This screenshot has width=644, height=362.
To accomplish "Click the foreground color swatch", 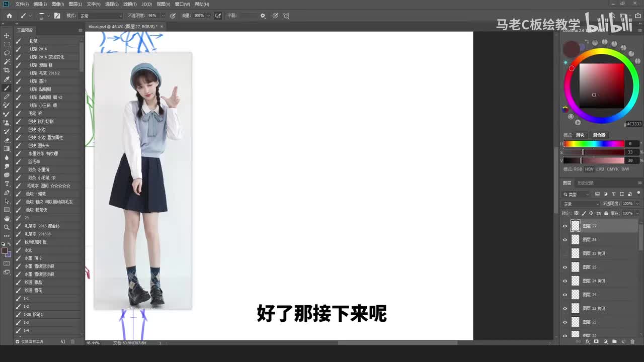I will (5, 250).
